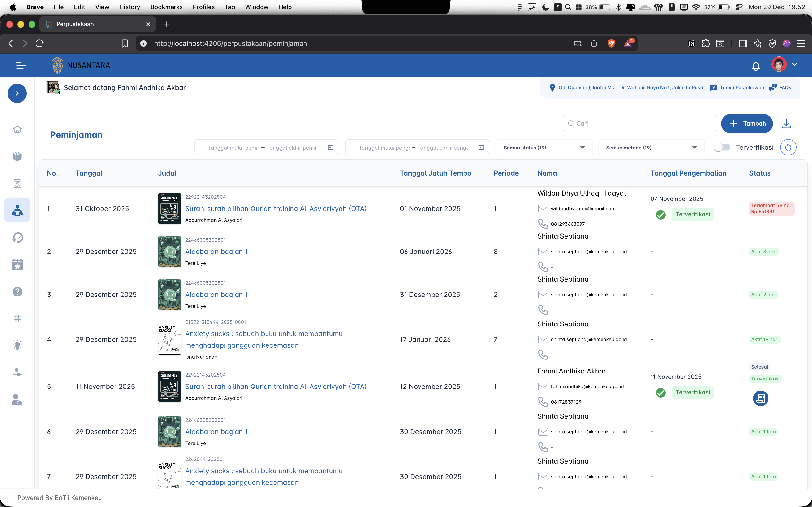Expand the profile avatar chevron menu
Image resolution: width=812 pixels, height=507 pixels.
pyautogui.click(x=794, y=64)
